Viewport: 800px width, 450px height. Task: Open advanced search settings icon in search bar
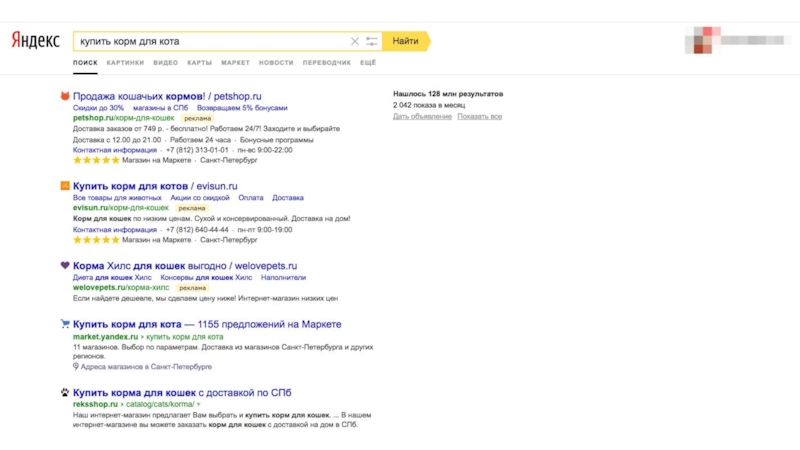(x=372, y=41)
